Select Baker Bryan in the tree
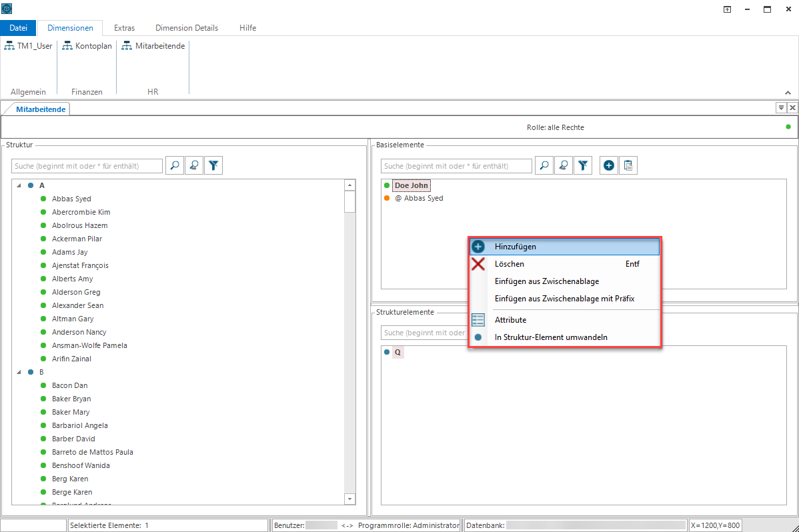 [x=71, y=399]
